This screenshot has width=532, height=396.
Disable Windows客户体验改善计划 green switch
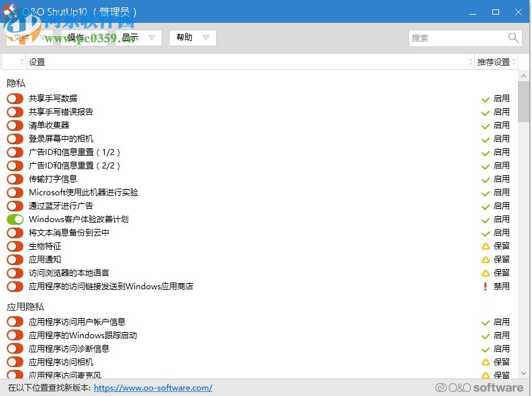[x=15, y=219]
